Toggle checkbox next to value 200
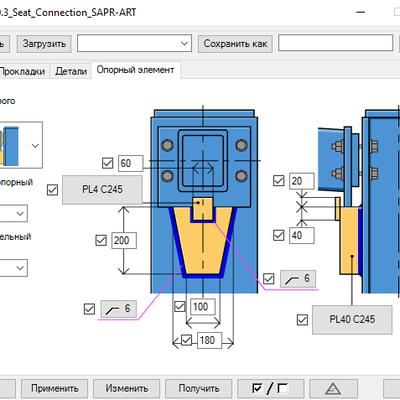400x400 pixels. click(x=101, y=240)
